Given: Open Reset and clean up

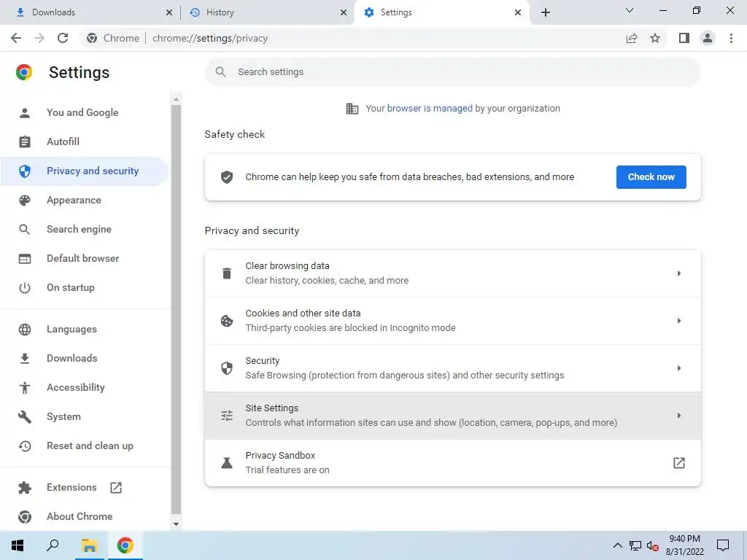Looking at the screenshot, I should [x=84, y=446].
